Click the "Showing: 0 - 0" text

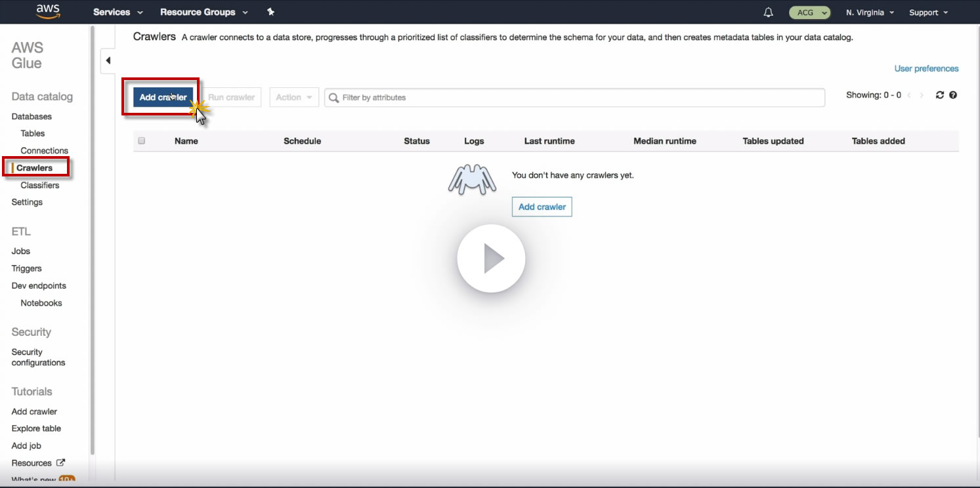874,95
